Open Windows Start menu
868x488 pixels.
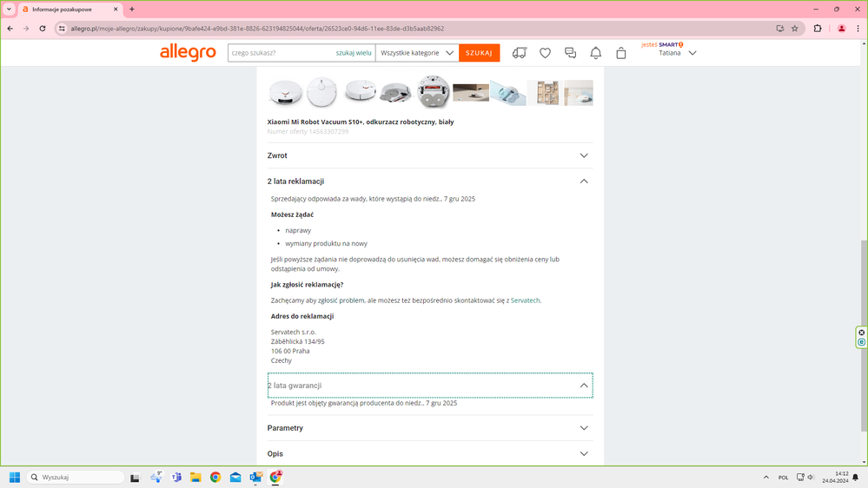tap(15, 477)
